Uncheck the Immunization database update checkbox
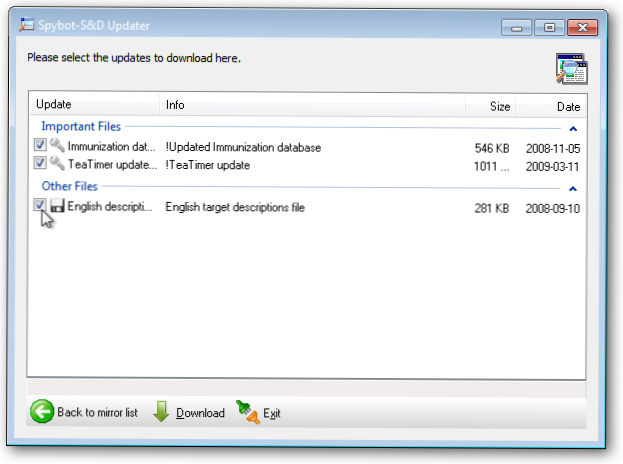Screen dimensions: 623x464 tap(40, 147)
